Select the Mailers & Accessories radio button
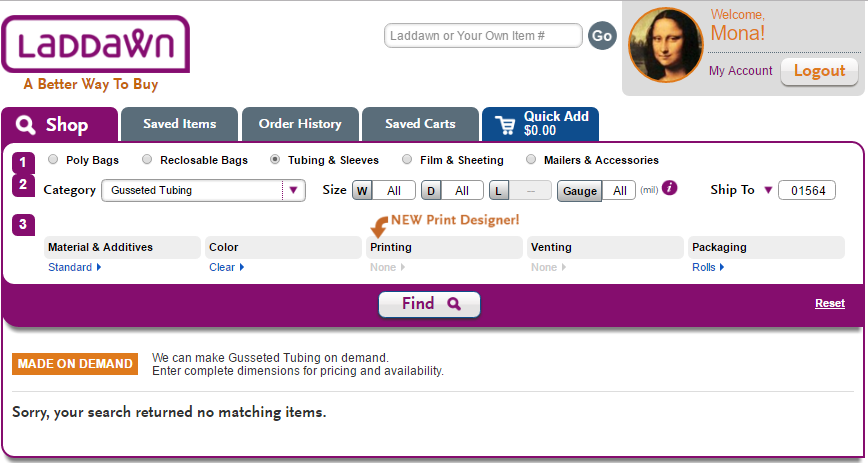868x463 pixels. coord(531,160)
